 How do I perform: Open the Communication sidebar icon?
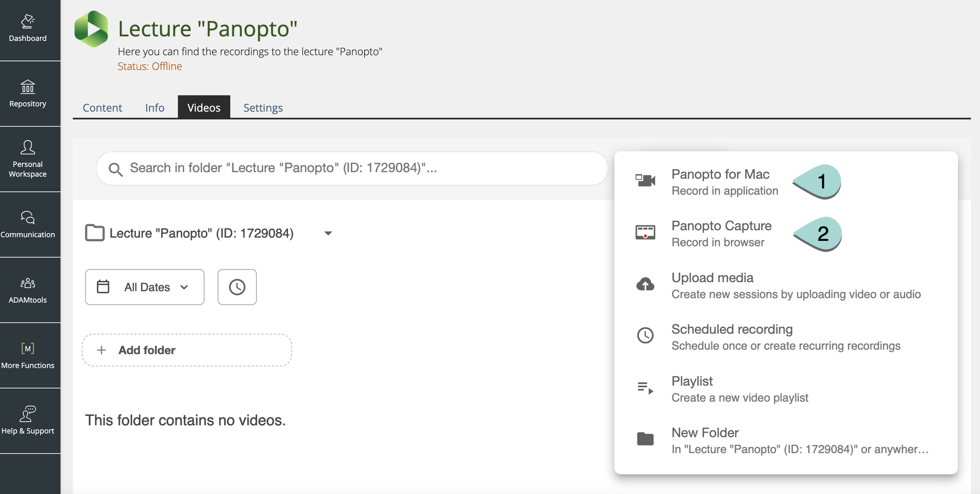tap(28, 225)
